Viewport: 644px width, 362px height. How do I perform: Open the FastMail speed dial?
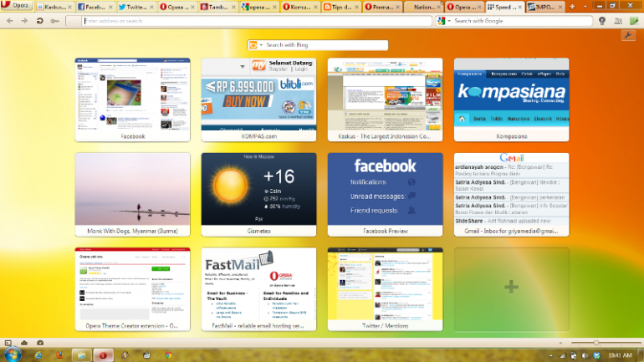coord(258,289)
